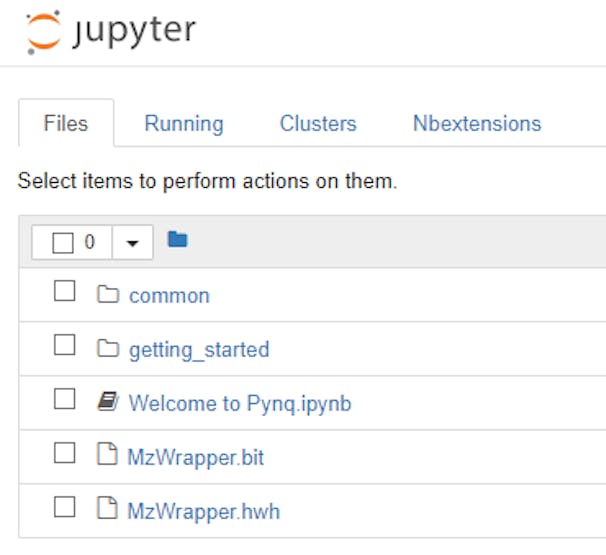Switch to the Running tab
606x555 pixels.
pyautogui.click(x=184, y=124)
